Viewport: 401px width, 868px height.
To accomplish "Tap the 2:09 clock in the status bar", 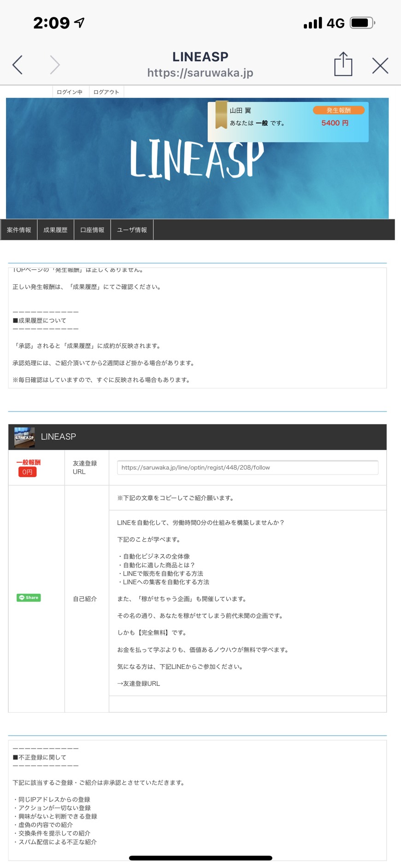I will 51,23.
